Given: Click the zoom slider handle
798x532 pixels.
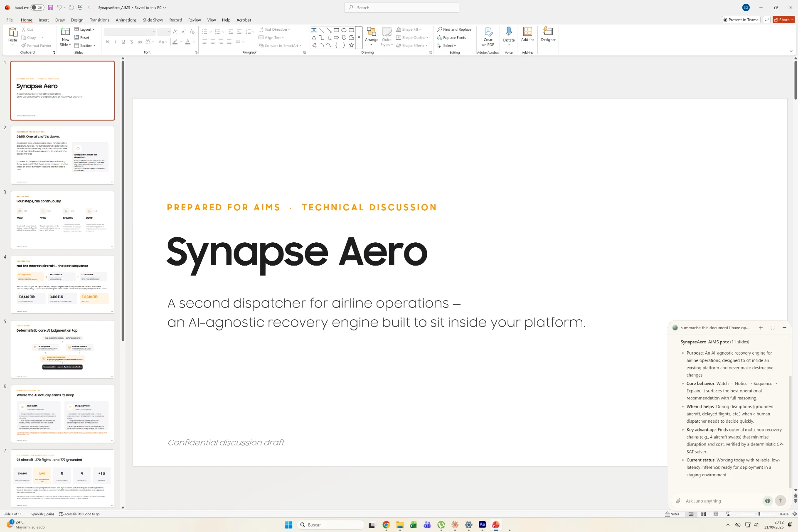Looking at the screenshot, I should [759, 514].
